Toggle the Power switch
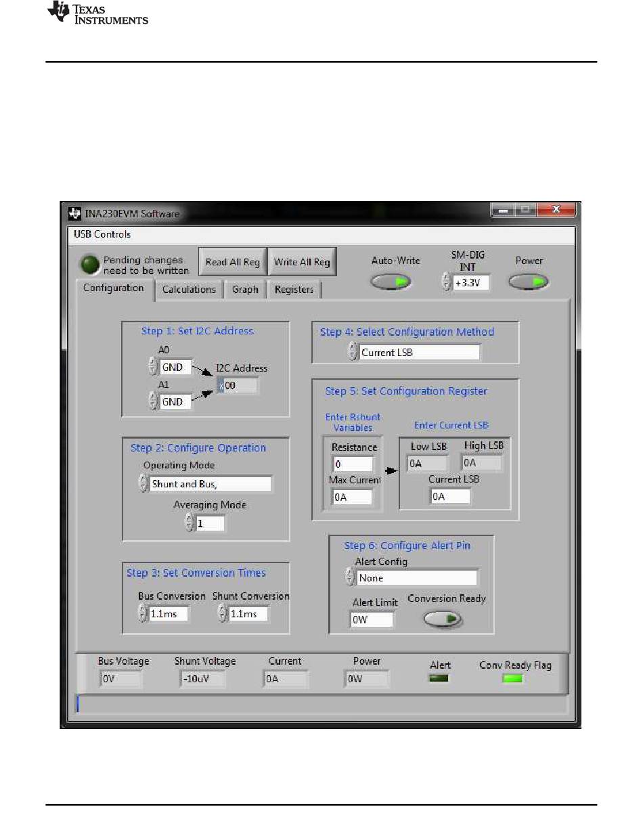The width and height of the screenshot is (643, 840). pos(529,282)
